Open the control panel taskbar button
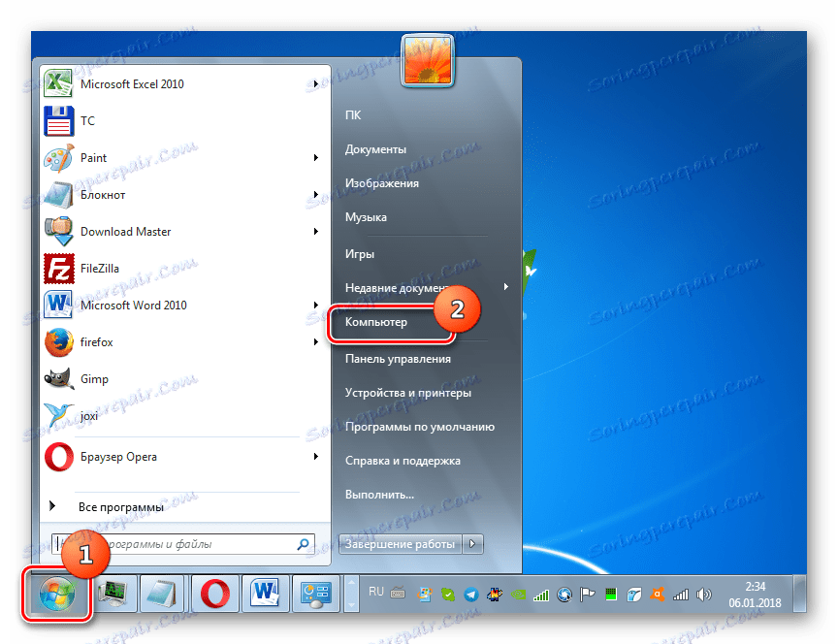Viewport: 838px width, 644px height. coord(316,594)
